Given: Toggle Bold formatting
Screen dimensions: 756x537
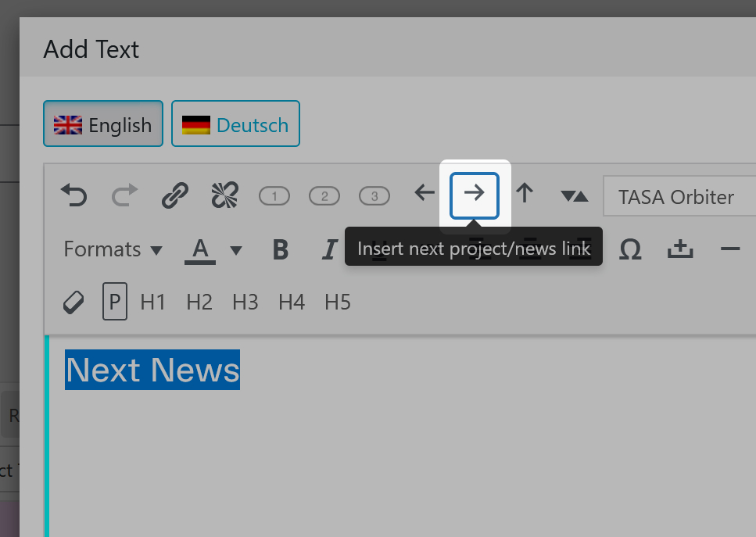Looking at the screenshot, I should pos(280,249).
